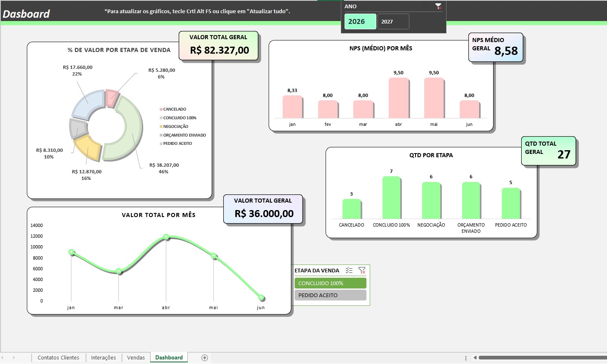Click the next sheet navigation arrow

click(x=14, y=358)
